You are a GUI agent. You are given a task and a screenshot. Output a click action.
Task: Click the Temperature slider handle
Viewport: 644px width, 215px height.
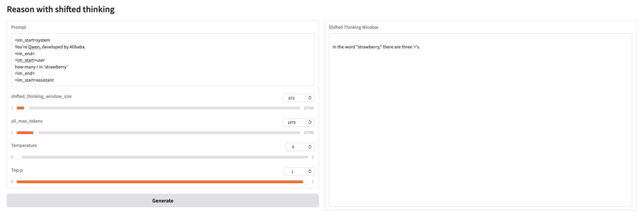19,157
